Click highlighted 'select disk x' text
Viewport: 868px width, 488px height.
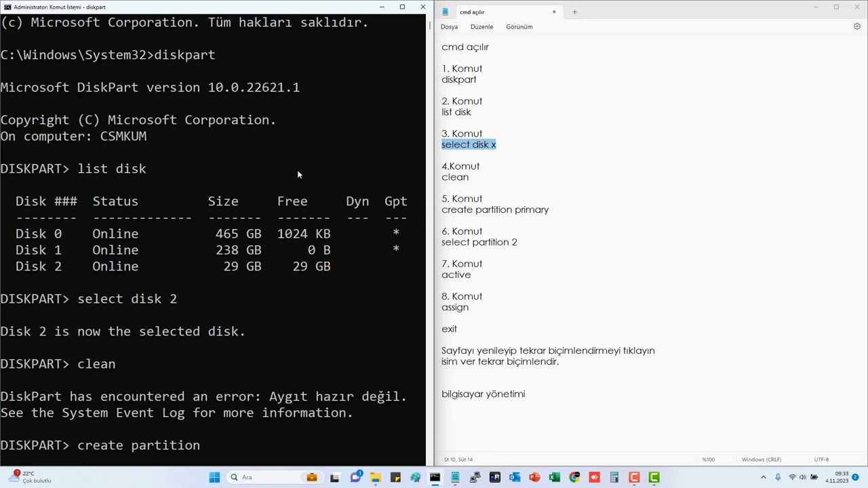[469, 144]
